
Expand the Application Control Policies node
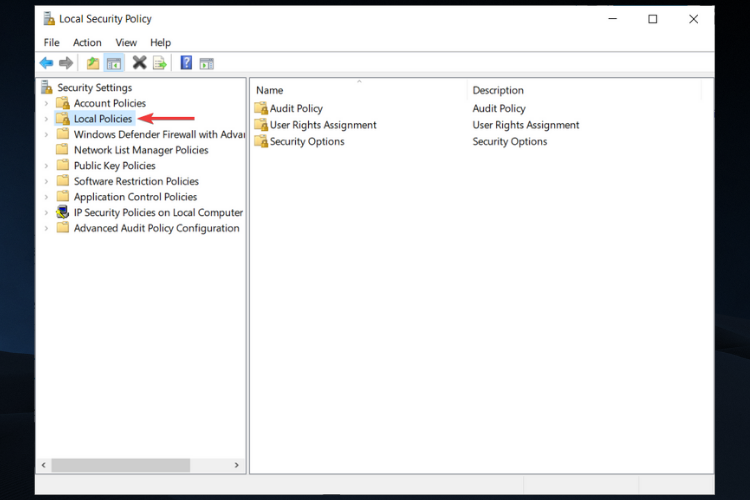click(46, 197)
